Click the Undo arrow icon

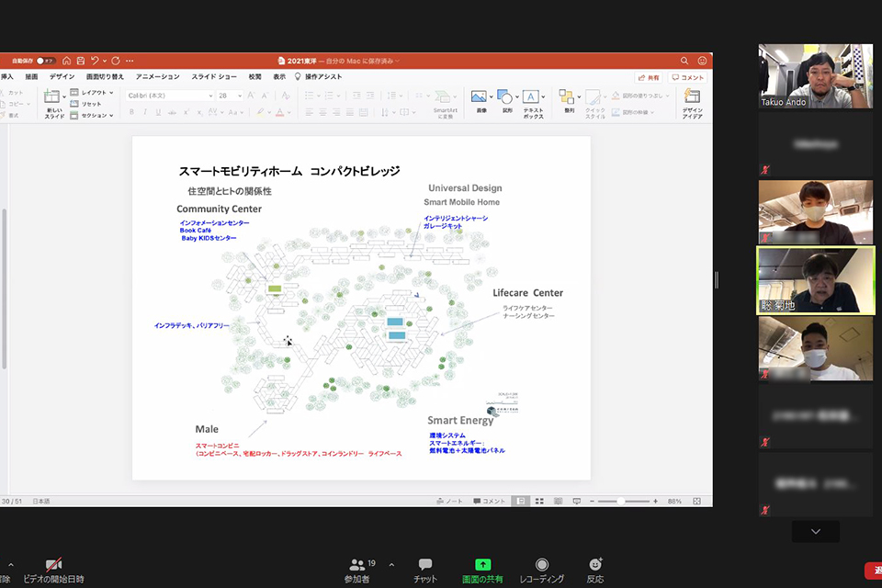(95, 61)
